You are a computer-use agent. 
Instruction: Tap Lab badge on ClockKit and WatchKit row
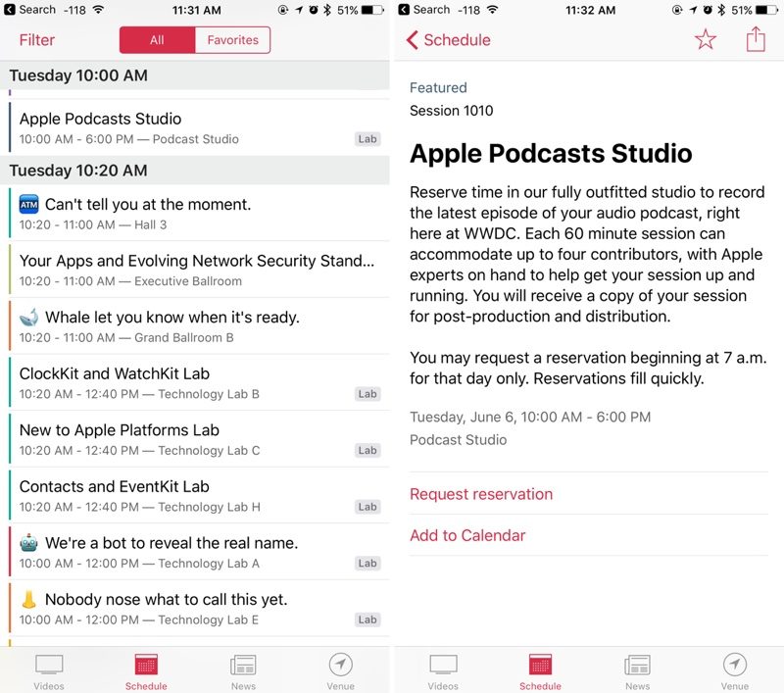click(367, 394)
